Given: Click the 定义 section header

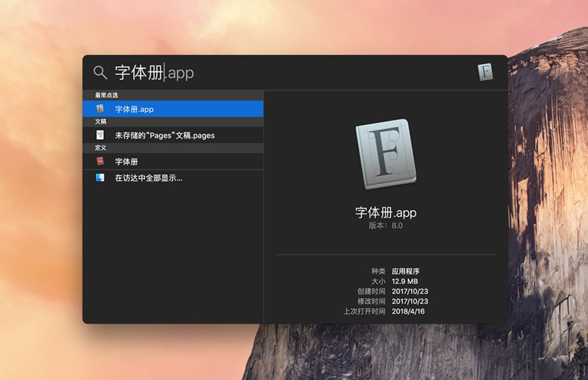Looking at the screenshot, I should [101, 148].
